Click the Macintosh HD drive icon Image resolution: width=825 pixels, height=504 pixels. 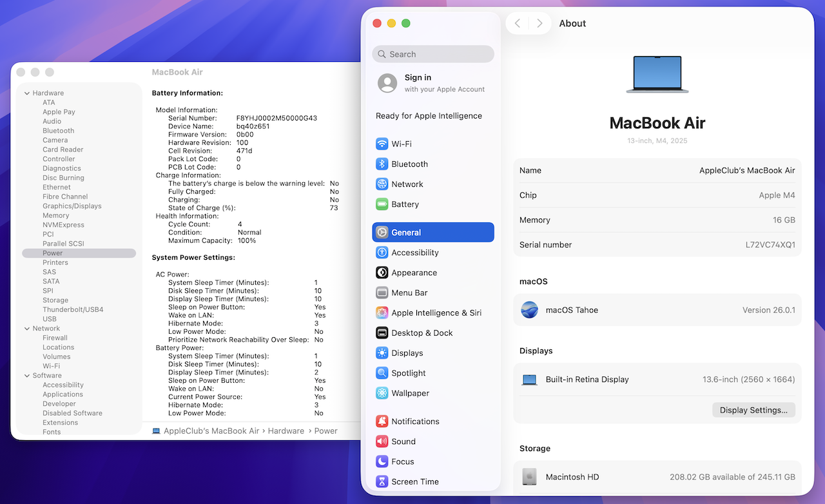[529, 477]
